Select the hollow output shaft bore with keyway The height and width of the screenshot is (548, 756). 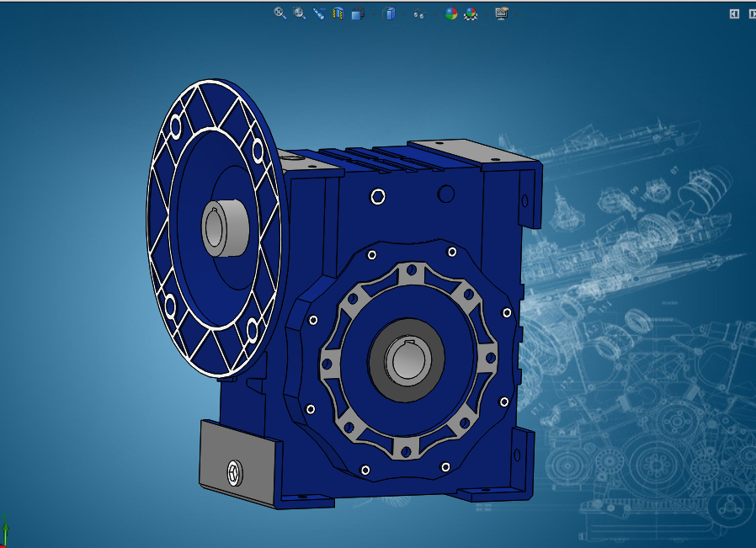(408, 360)
